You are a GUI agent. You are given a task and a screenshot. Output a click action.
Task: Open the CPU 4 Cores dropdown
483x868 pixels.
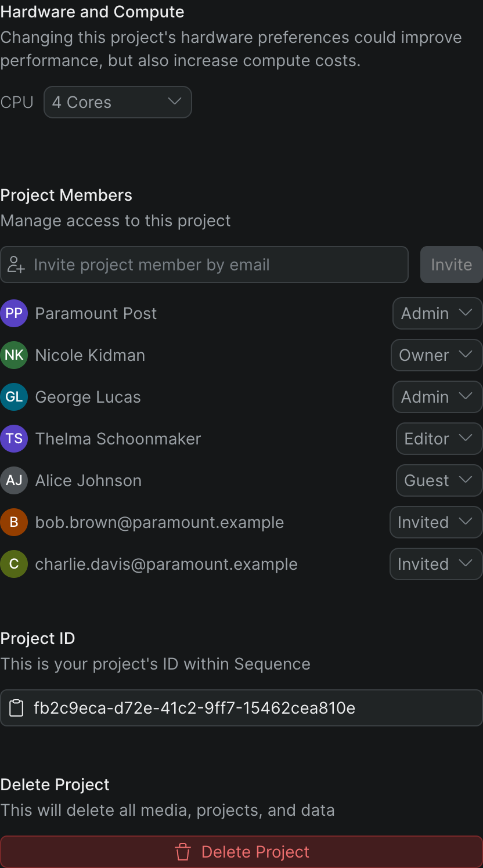tap(118, 102)
